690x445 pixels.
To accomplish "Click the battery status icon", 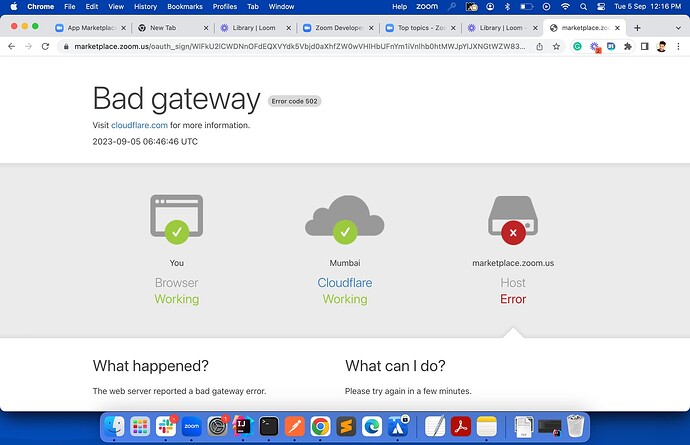I will coord(527,7).
